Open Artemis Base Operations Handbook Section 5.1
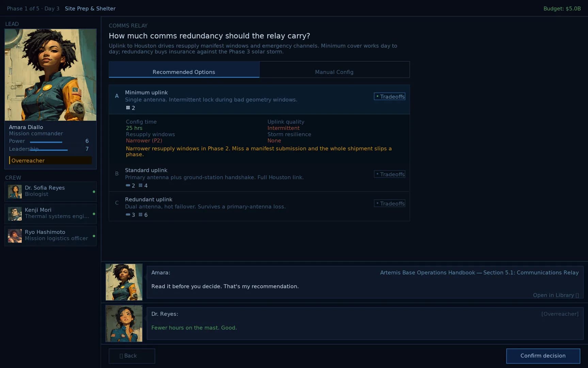 pos(479,273)
